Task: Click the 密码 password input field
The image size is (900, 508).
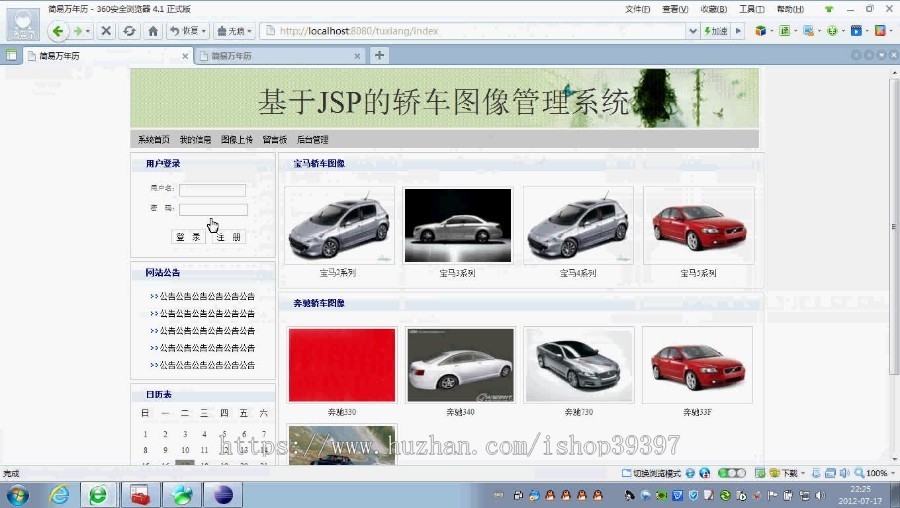Action: 213,210
